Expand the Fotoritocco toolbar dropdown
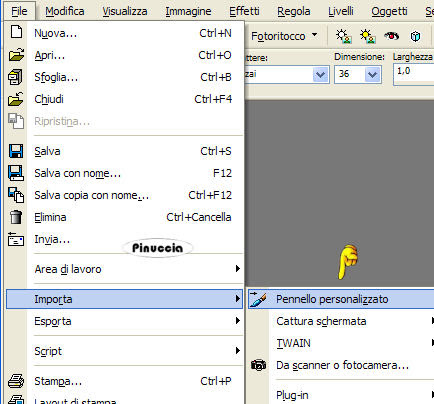 pos(314,35)
